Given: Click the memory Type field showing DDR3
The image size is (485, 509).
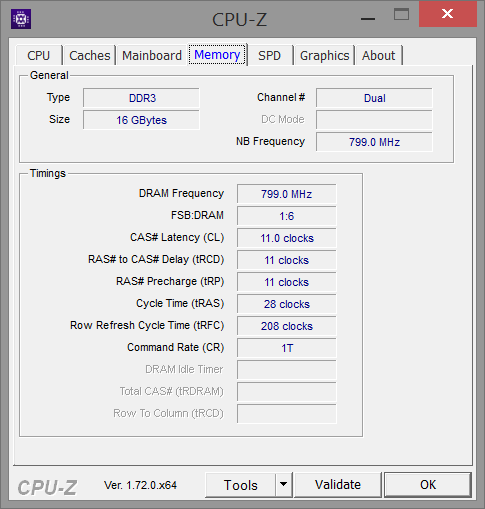Looking at the screenshot, I should tap(141, 98).
